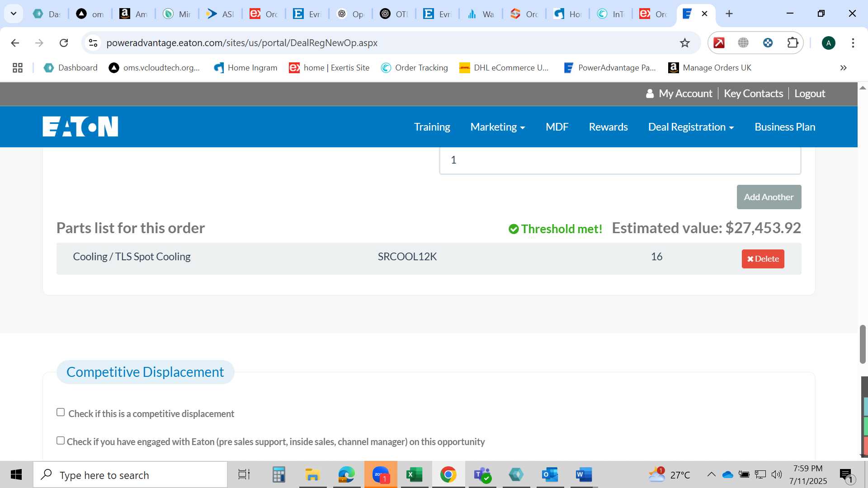Click the Add Another button

click(769, 197)
